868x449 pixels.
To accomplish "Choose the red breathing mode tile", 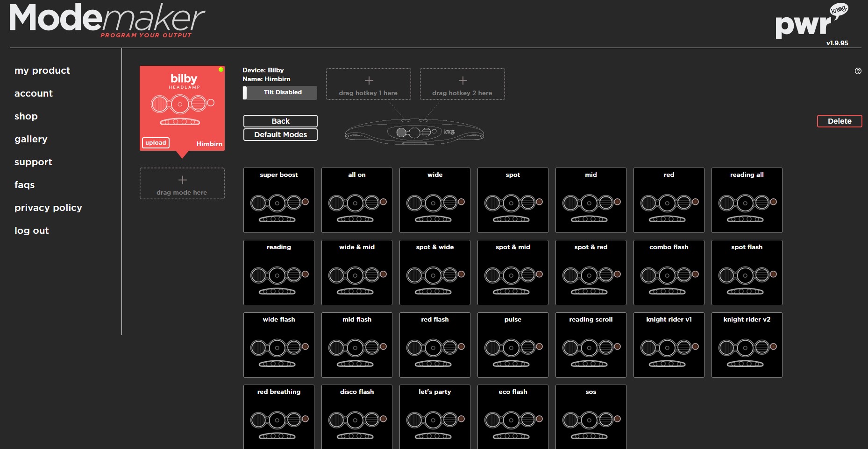I will point(279,417).
